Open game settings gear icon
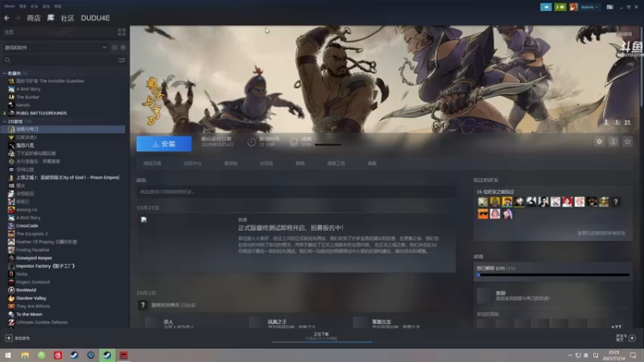The image size is (644, 362). point(599,142)
